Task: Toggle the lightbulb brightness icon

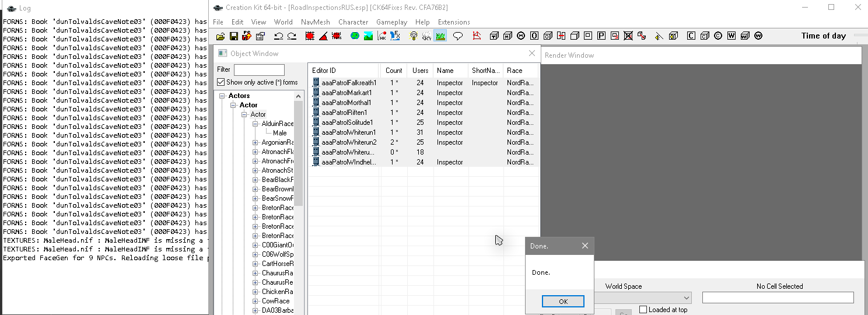Action: (x=414, y=36)
